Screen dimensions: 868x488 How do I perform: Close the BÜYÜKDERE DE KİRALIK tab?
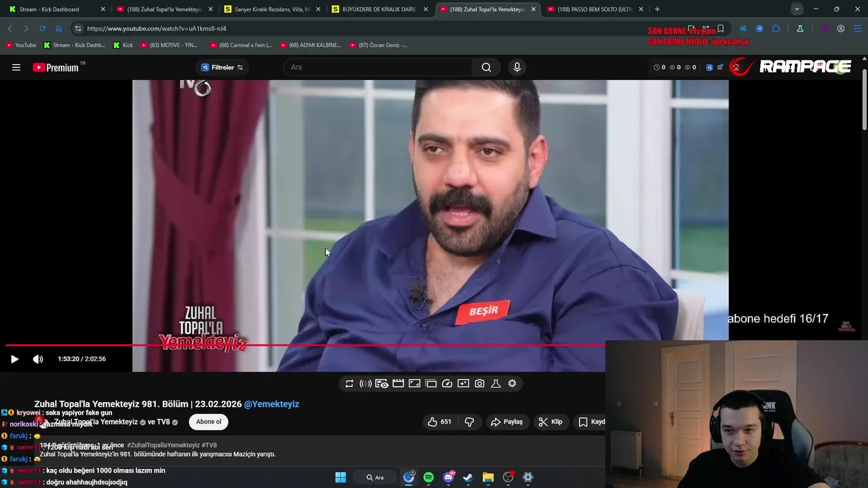click(x=426, y=9)
